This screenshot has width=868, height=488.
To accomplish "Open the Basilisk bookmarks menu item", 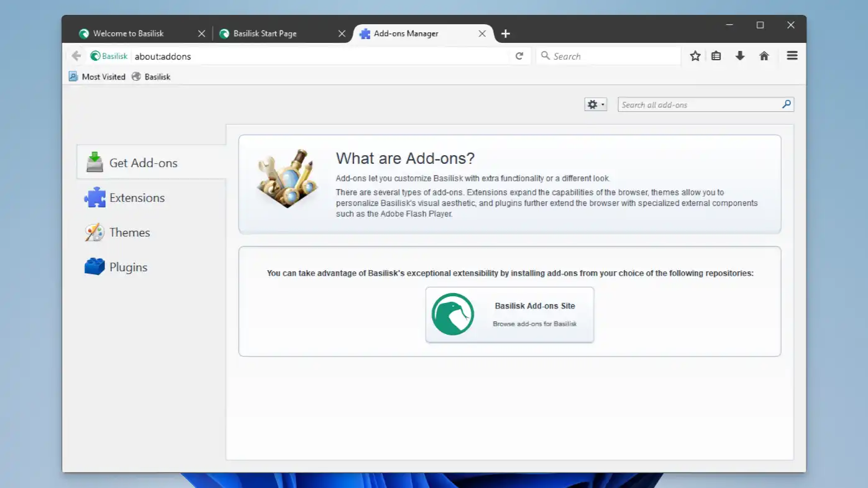I will (151, 76).
